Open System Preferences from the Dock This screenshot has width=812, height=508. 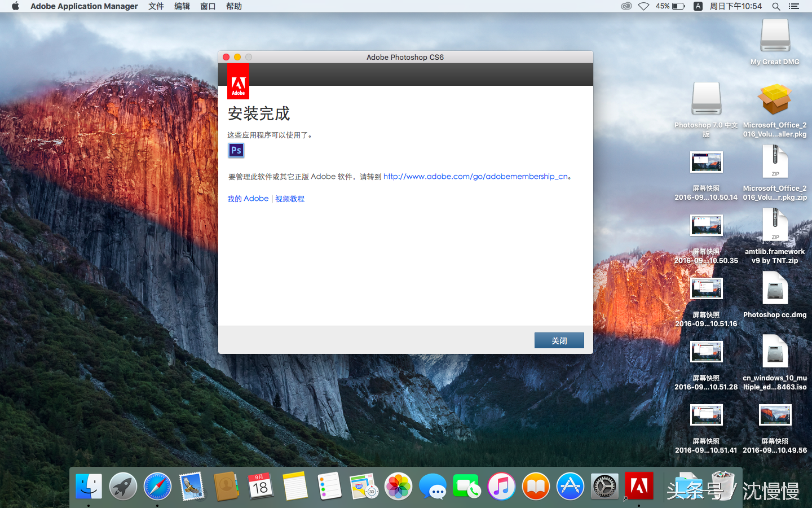click(604, 486)
